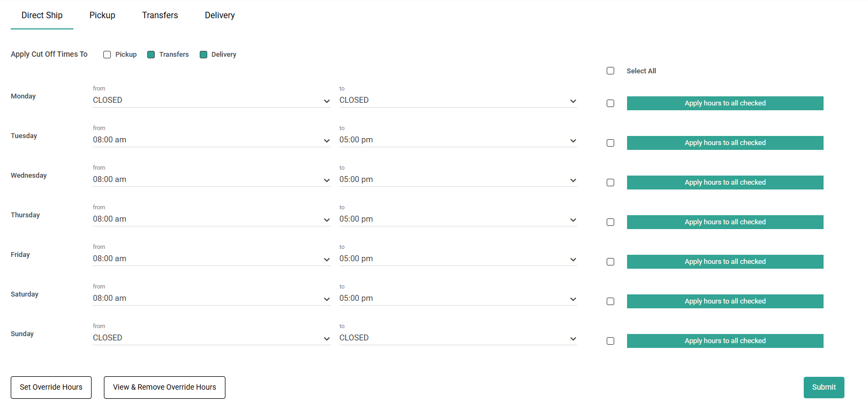Click the Set Override Hours button

coord(51,388)
